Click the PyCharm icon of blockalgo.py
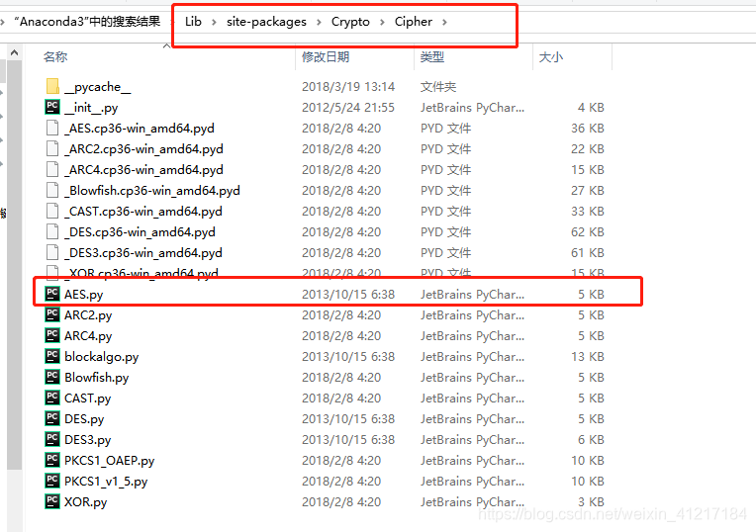Image resolution: width=756 pixels, height=532 pixels. click(52, 356)
